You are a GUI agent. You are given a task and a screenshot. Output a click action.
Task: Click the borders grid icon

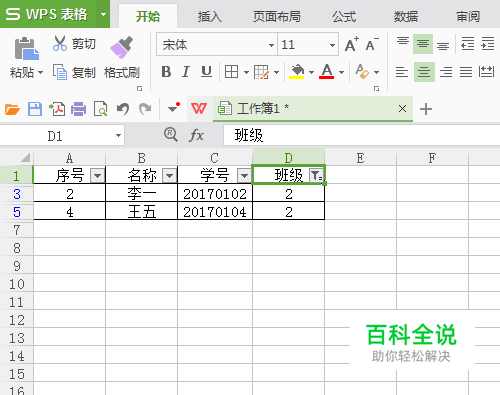pos(231,72)
